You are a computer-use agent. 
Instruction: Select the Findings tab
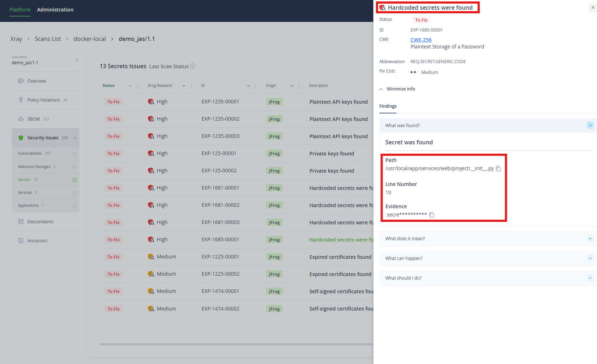tap(388, 106)
